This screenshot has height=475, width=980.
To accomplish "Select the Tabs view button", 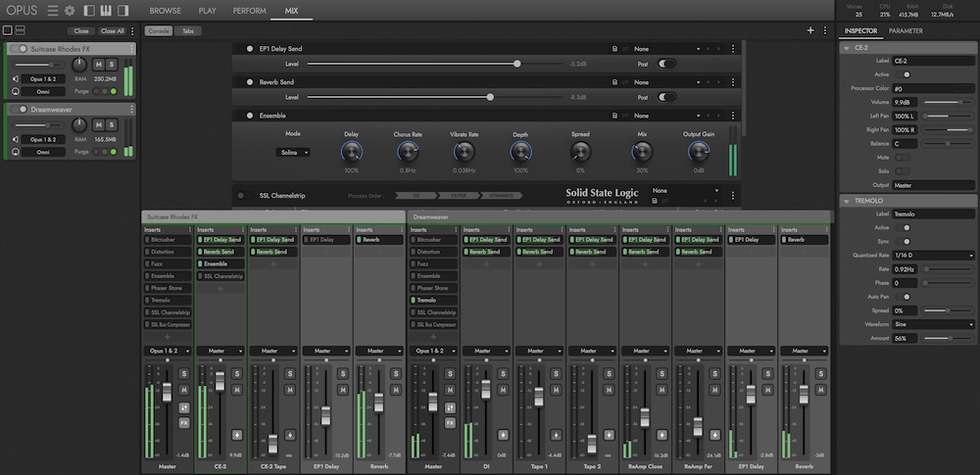I will pos(188,30).
